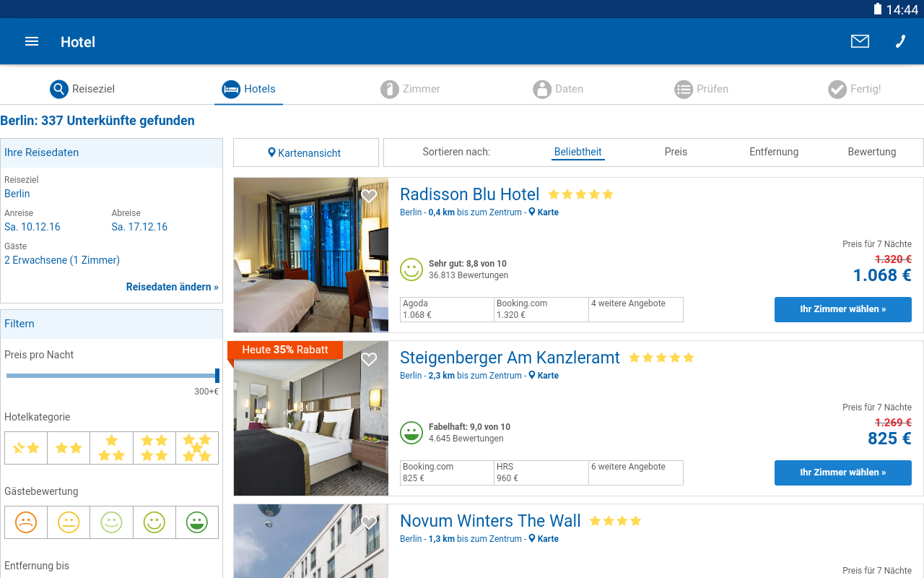Filter by one-star hotel category
This screenshot has width=924, height=578.
[26, 448]
